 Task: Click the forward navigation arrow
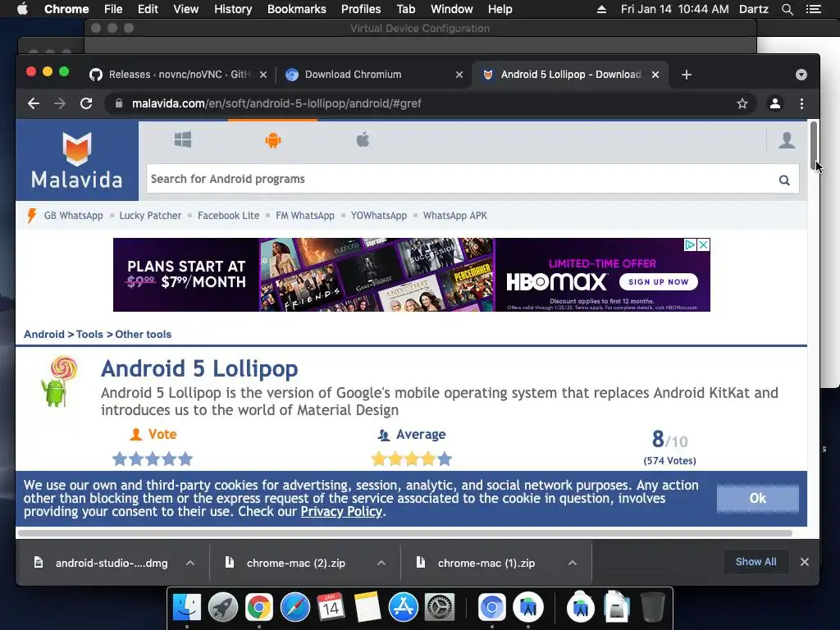[60, 103]
